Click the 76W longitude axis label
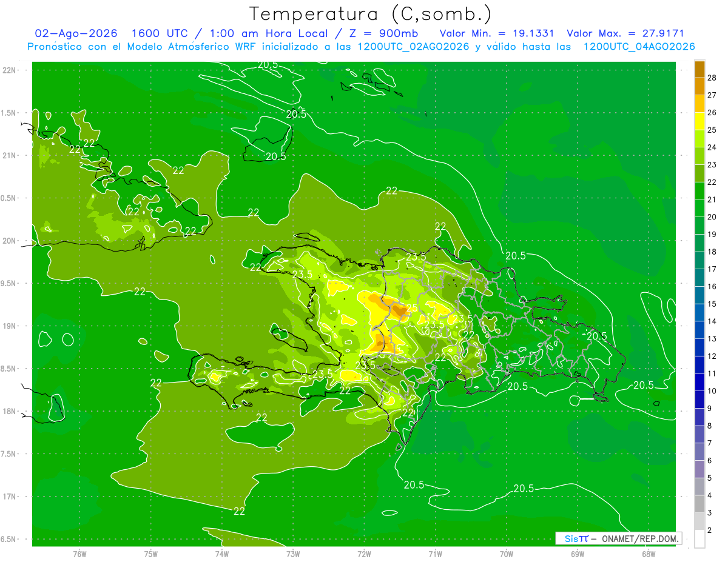728x562 pixels. tap(79, 554)
